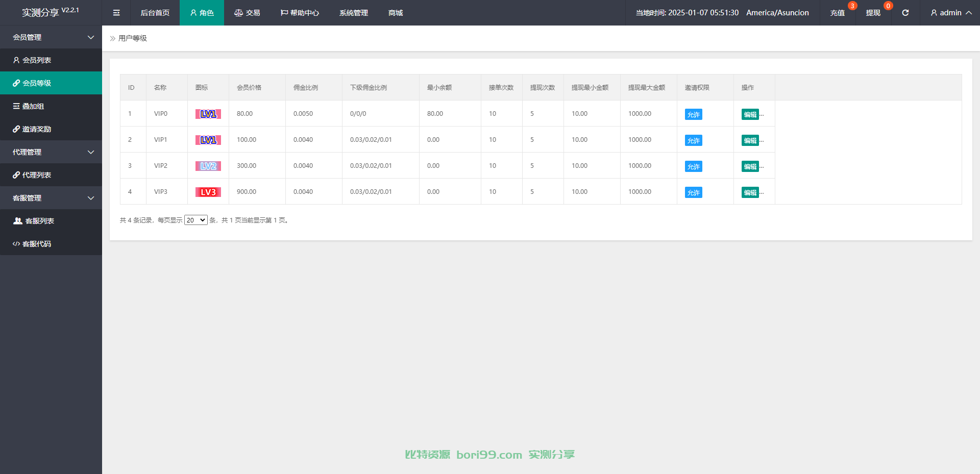
Task: Open 代理列表 in the sidebar
Action: (51, 175)
